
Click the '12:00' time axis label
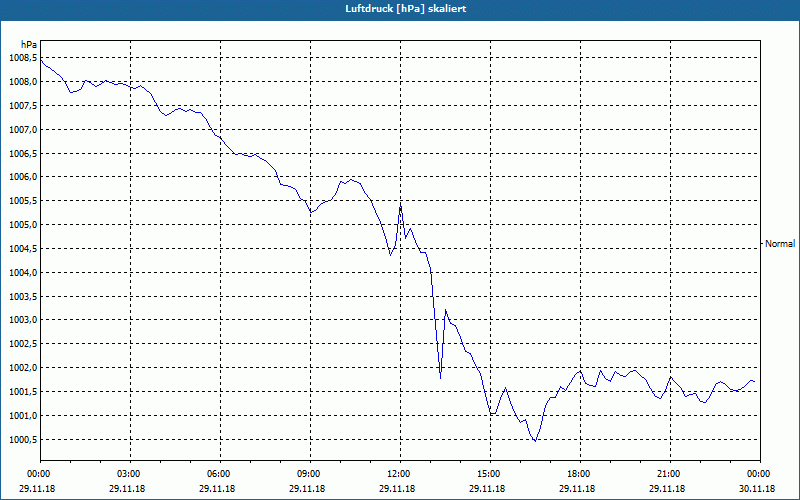(401, 474)
